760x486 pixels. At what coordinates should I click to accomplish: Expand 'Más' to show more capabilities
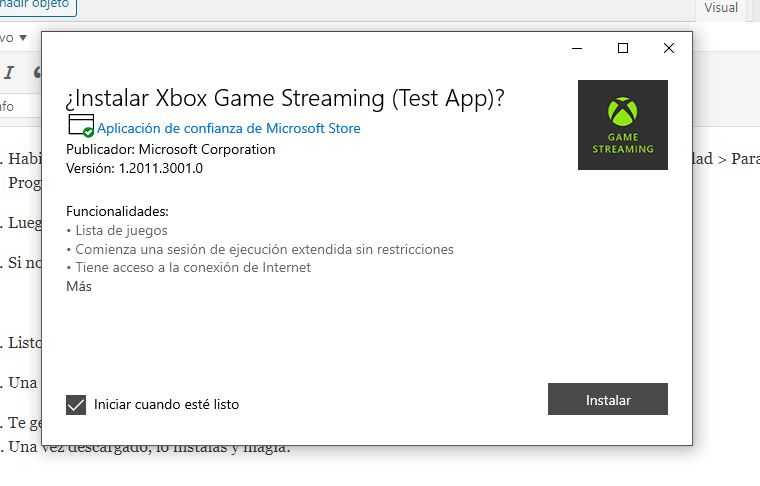(79, 286)
